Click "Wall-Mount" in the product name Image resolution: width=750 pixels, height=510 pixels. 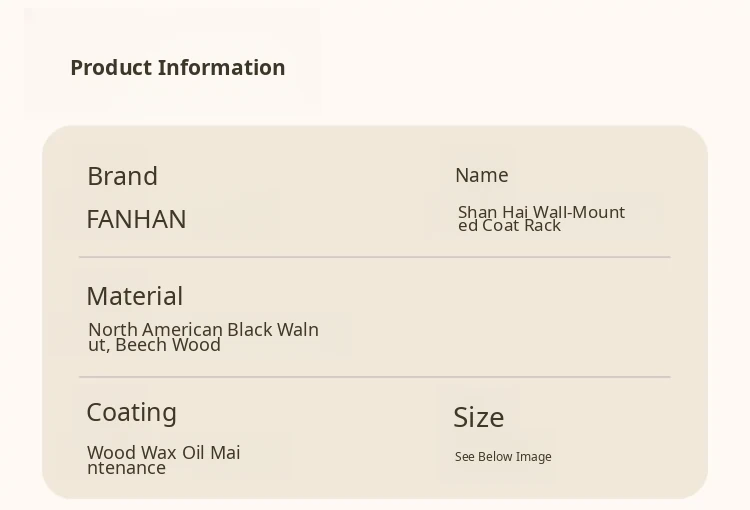579,212
